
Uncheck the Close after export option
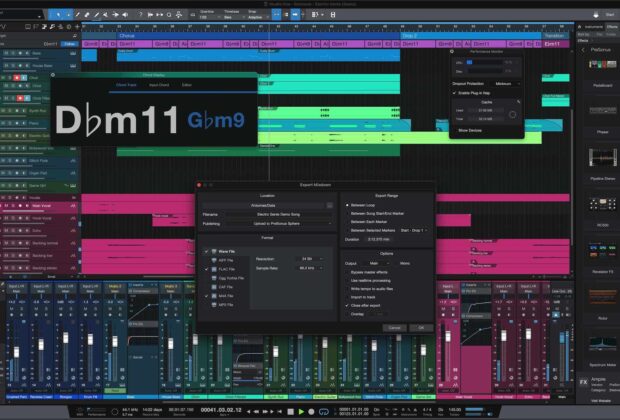(x=348, y=304)
